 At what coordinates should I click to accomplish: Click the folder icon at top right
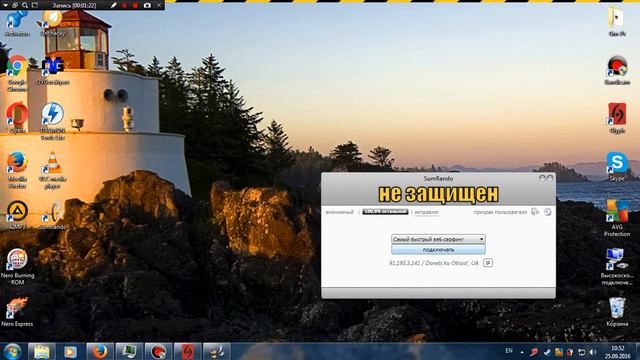pyautogui.click(x=616, y=21)
